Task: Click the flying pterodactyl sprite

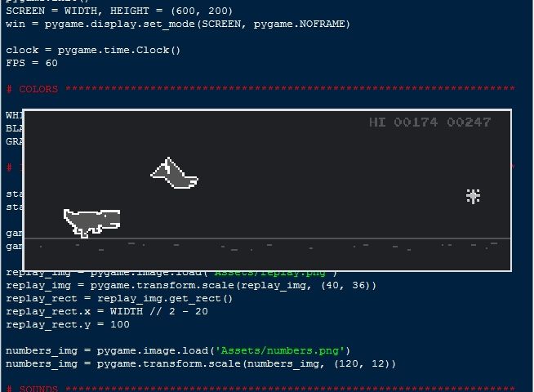Action: pyautogui.click(x=174, y=173)
